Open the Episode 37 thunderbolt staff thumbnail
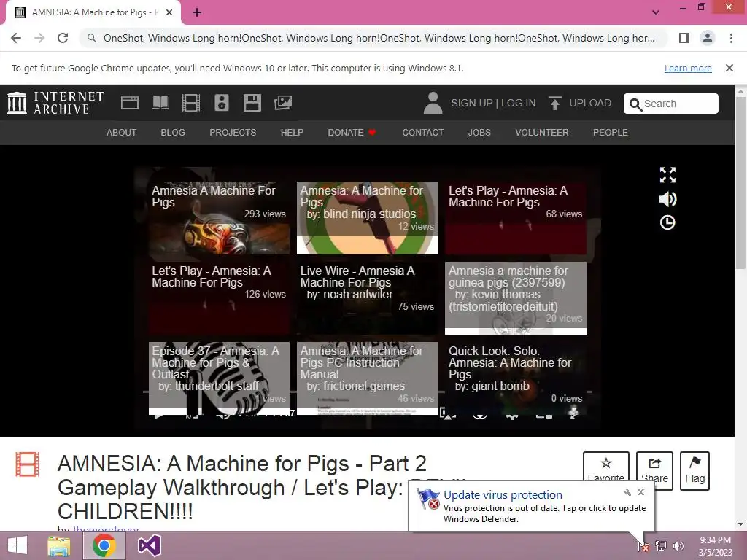This screenshot has width=747, height=560. (x=219, y=378)
